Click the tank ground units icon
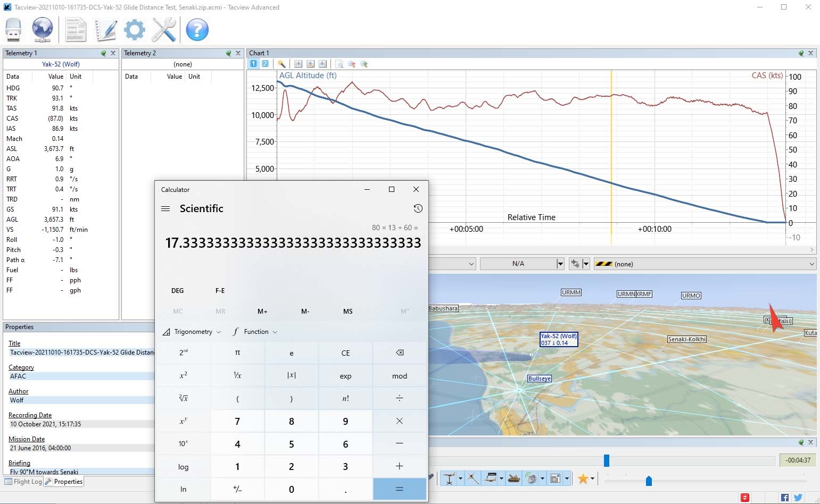The height and width of the screenshot is (504, 820). tap(513, 478)
